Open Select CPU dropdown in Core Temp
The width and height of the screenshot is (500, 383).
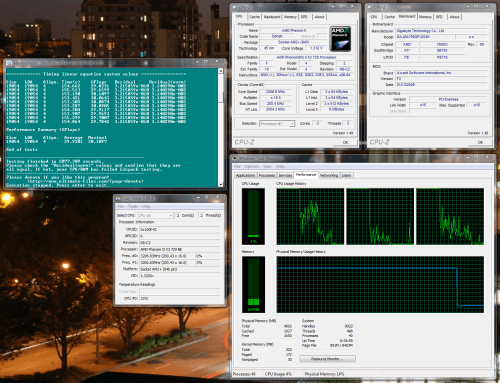(155, 216)
